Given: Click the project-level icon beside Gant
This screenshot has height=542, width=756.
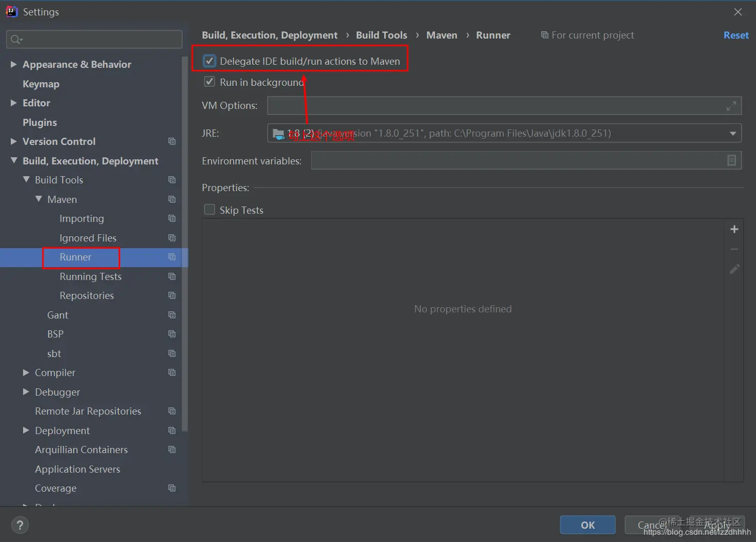Looking at the screenshot, I should (x=172, y=315).
